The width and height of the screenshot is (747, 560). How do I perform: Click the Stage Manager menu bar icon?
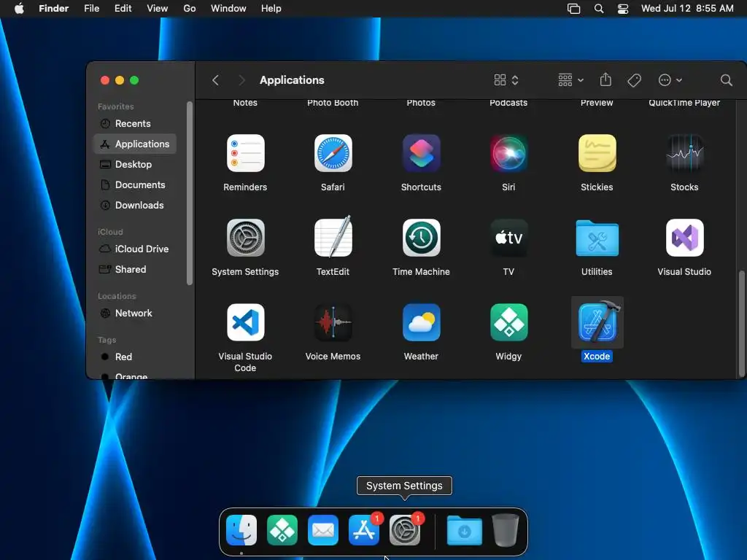[573, 9]
